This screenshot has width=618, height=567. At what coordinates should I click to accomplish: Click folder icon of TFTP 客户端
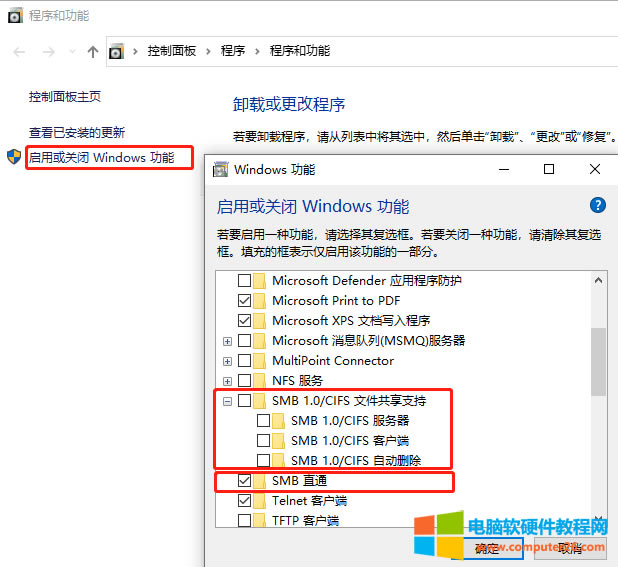[x=259, y=521]
